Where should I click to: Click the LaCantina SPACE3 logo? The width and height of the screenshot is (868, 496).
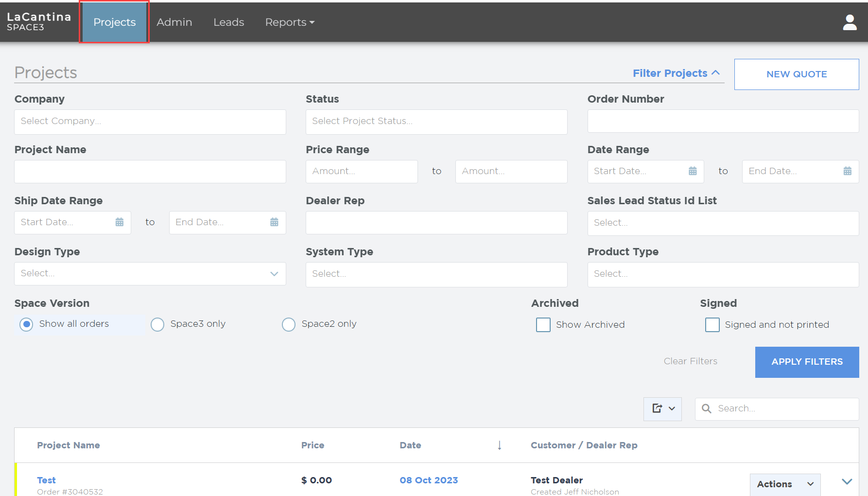click(39, 22)
